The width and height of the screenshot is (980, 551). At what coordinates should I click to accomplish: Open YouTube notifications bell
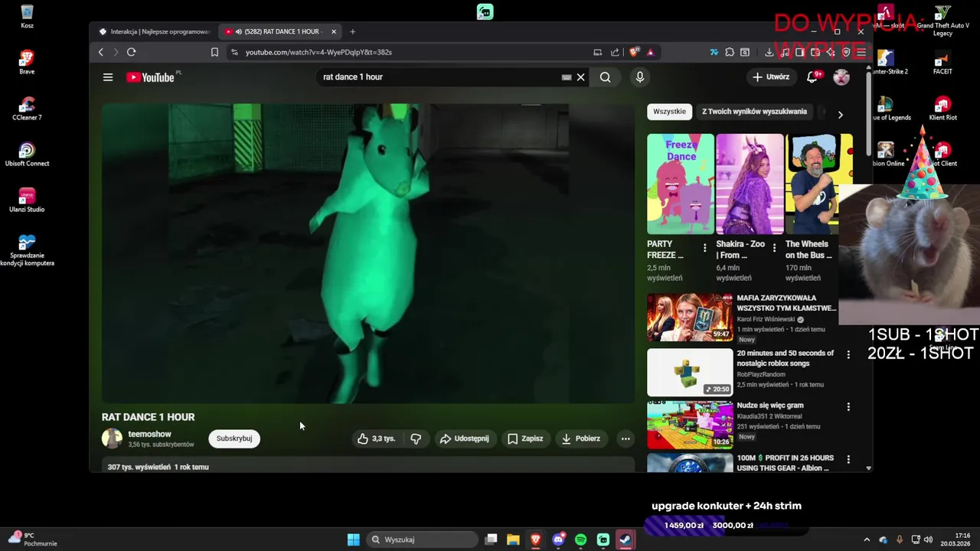[813, 77]
